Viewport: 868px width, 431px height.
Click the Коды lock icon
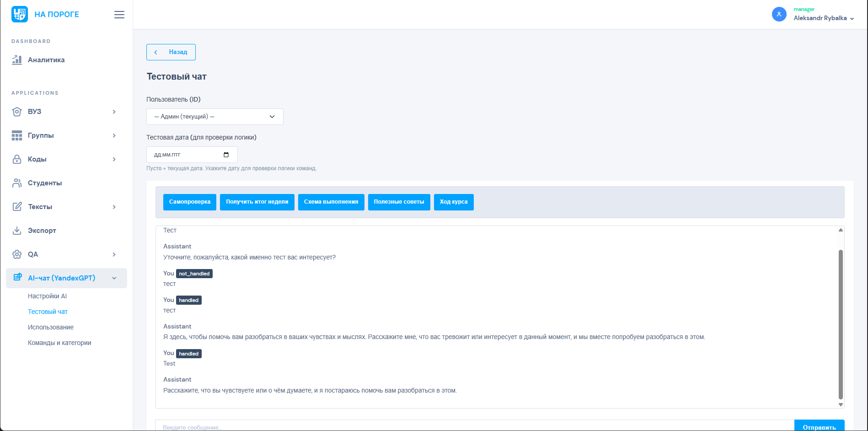pyautogui.click(x=17, y=159)
